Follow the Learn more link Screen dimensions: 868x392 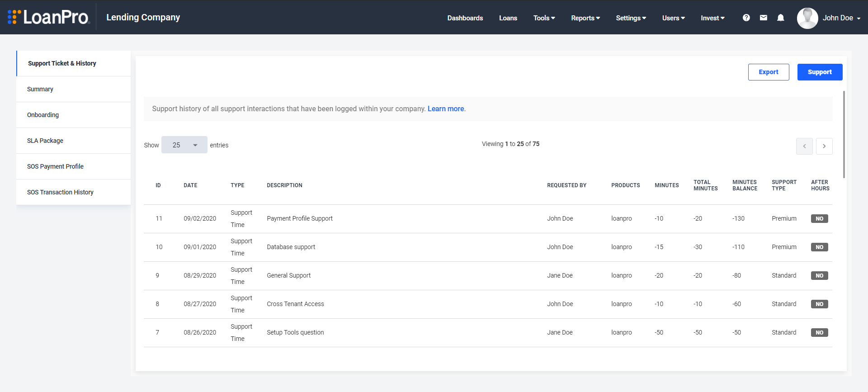coord(446,109)
